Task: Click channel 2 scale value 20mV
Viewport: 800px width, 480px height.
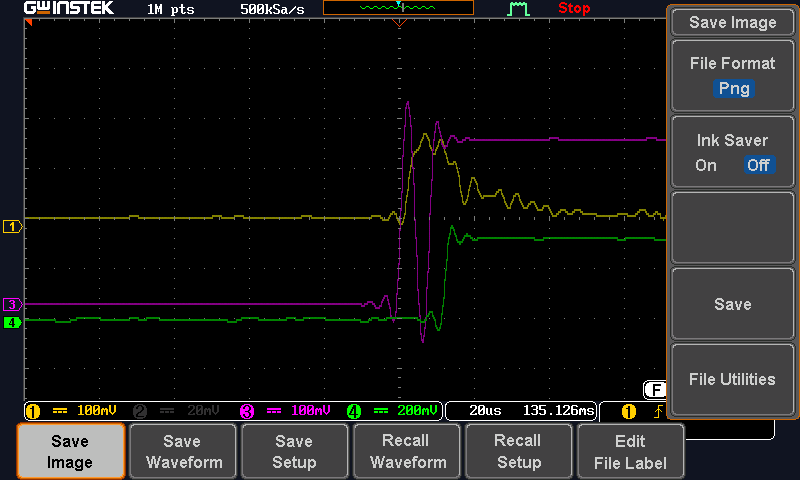Action: 203,411
